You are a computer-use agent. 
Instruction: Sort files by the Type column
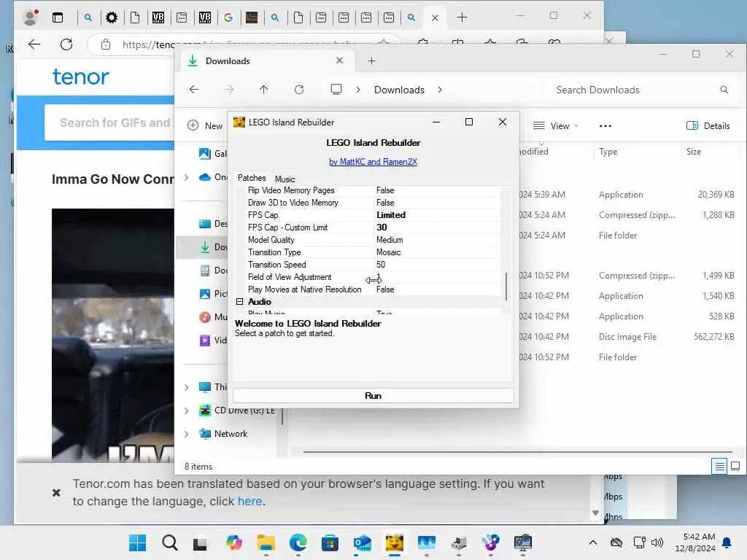pyautogui.click(x=608, y=152)
